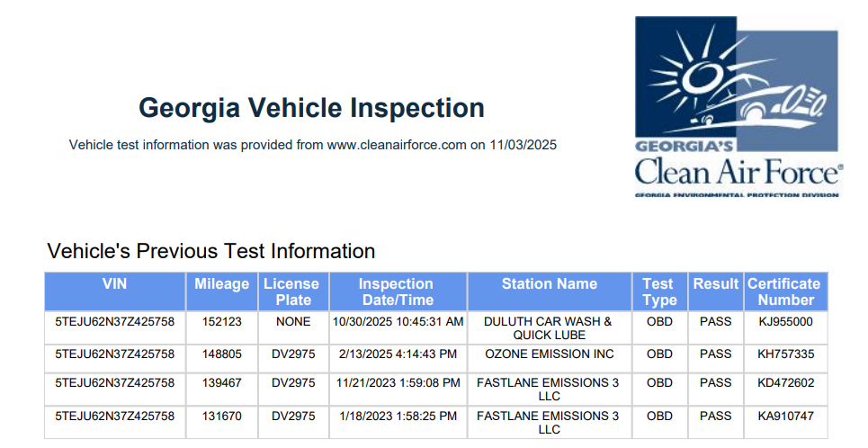Image resolution: width=868 pixels, height=448 pixels.
Task: Select the Result column header
Action: click(716, 284)
